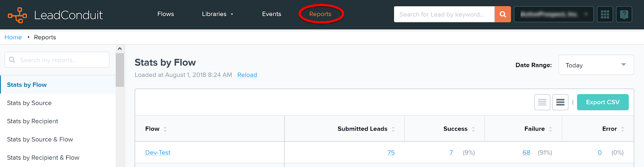Click the orange search magnifier button
The image size is (644, 167).
pyautogui.click(x=502, y=14)
